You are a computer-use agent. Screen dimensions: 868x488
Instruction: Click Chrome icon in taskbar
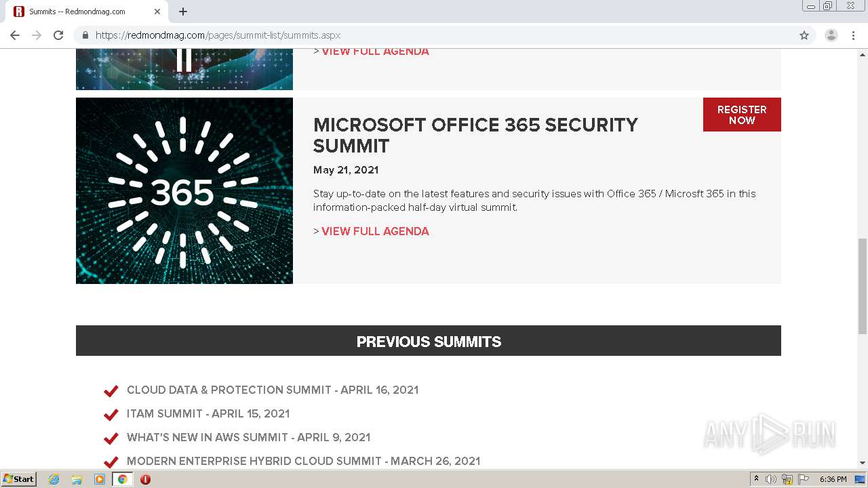point(122,479)
